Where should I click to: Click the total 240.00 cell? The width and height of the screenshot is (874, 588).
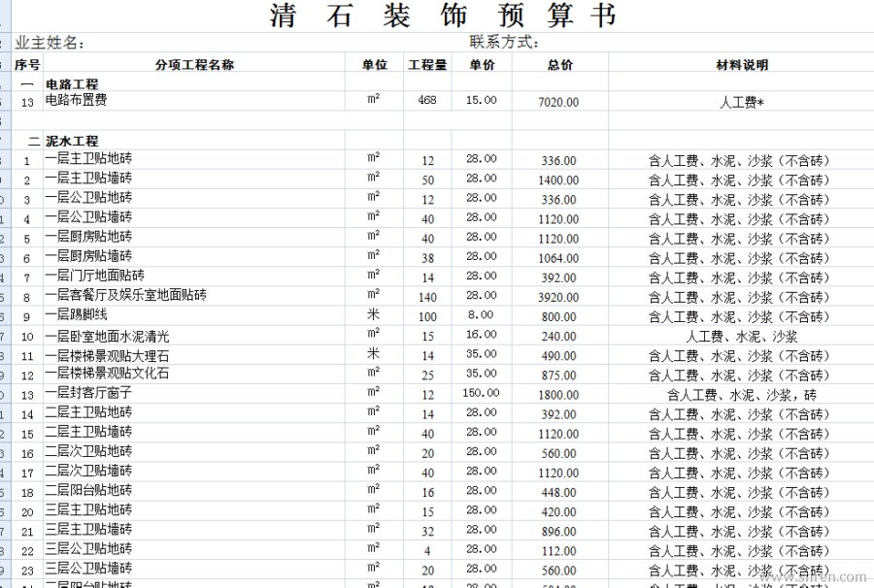[559, 336]
